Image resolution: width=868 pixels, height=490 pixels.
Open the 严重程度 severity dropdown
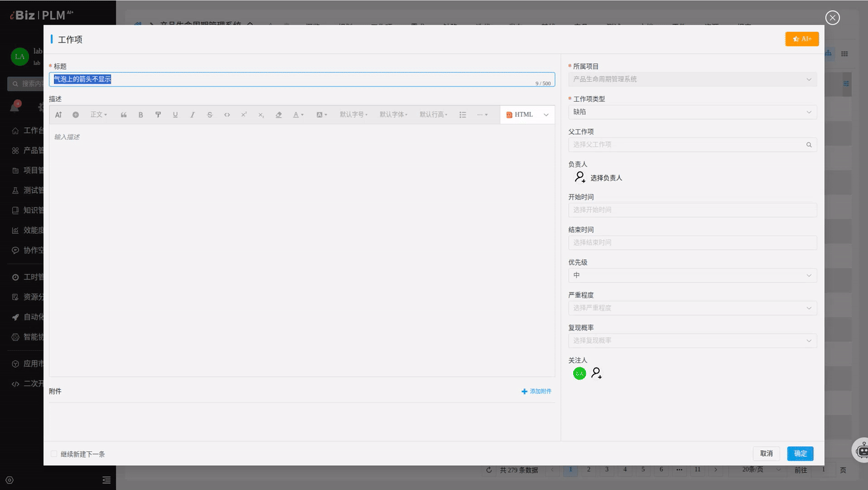[693, 308]
